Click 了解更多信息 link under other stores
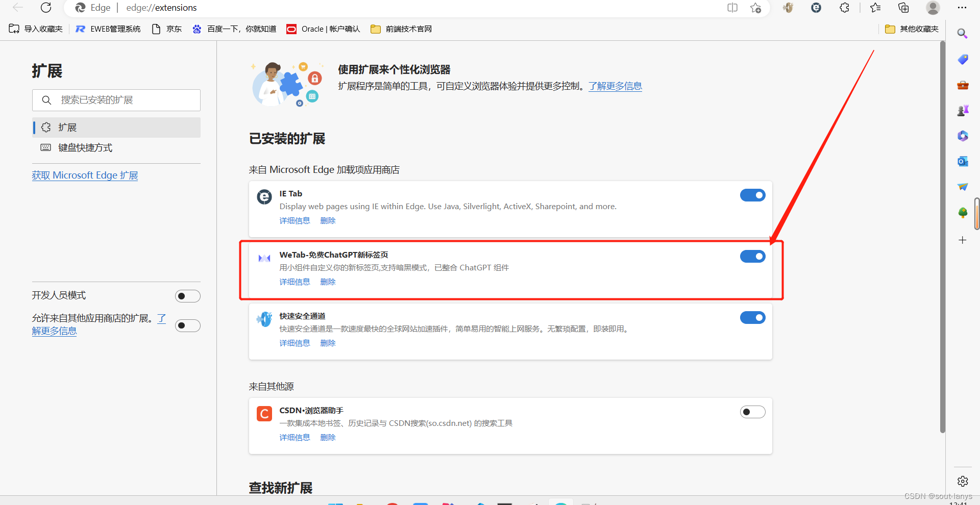The width and height of the screenshot is (980, 505). [54, 331]
